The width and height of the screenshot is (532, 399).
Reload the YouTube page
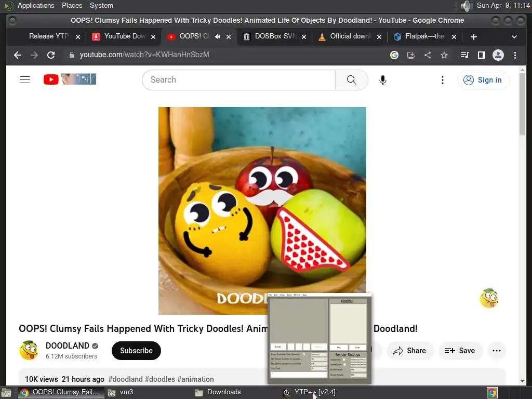51,55
